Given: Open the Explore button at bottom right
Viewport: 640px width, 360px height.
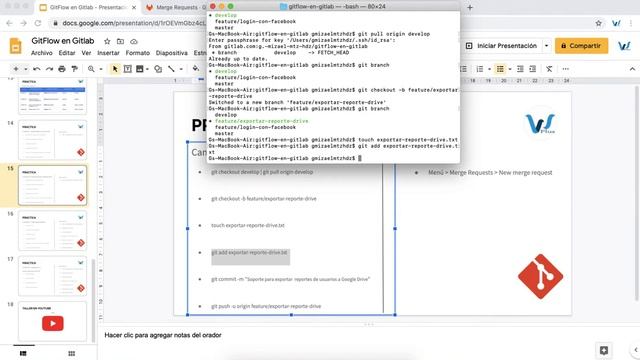Looking at the screenshot, I should coord(604,350).
